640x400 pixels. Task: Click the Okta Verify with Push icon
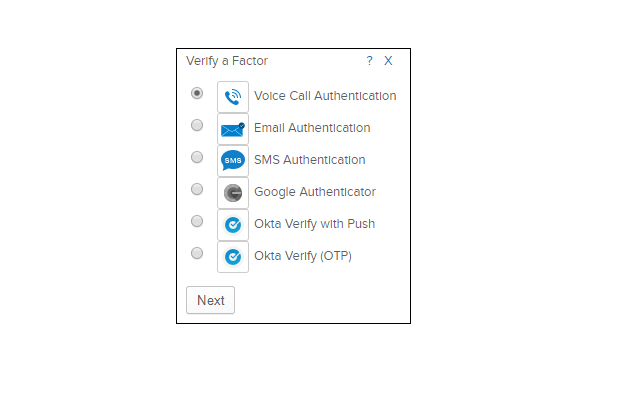(233, 225)
